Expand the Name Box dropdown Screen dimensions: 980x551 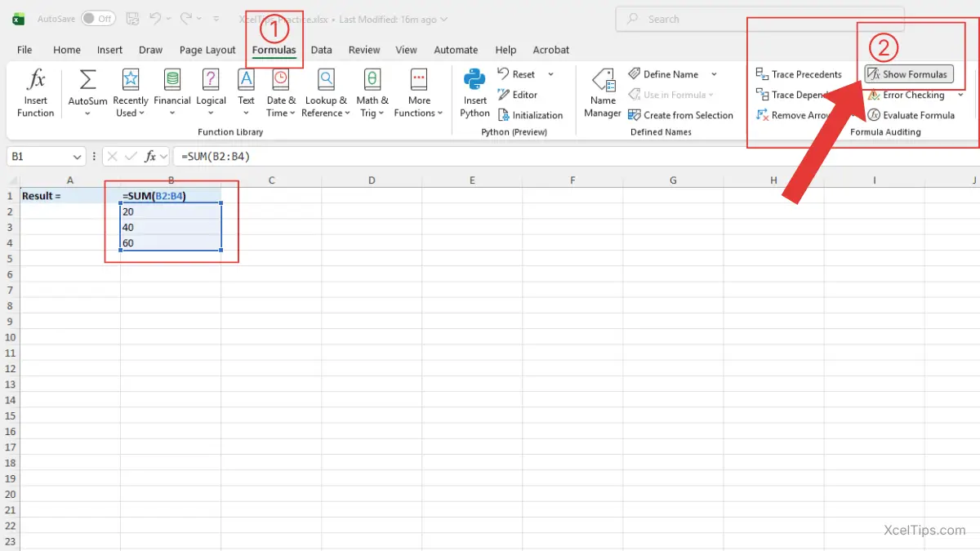click(78, 156)
